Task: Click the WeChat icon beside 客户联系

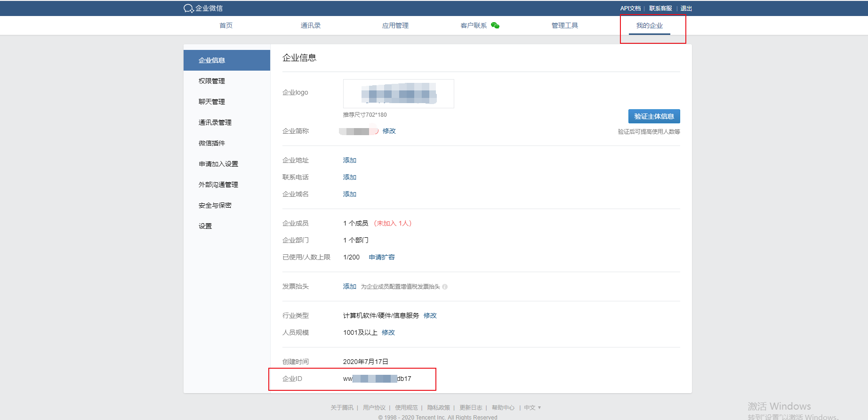Action: pos(495,25)
